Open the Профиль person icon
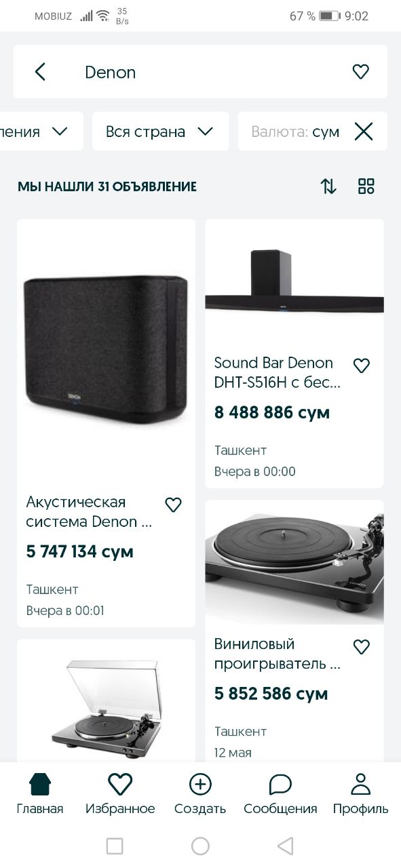401x868 pixels. (x=360, y=785)
